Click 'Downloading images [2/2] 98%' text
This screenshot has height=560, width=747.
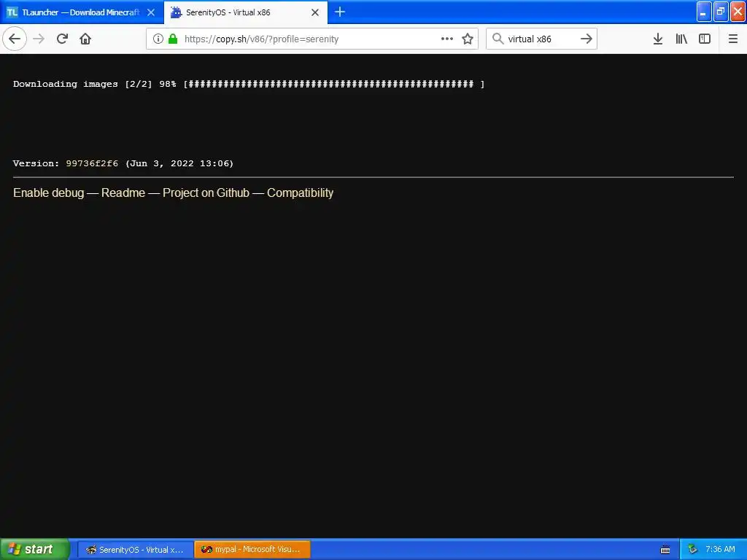point(94,84)
